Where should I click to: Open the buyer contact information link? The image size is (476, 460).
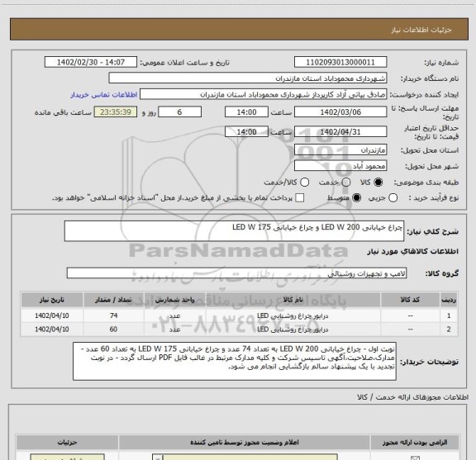(104, 95)
